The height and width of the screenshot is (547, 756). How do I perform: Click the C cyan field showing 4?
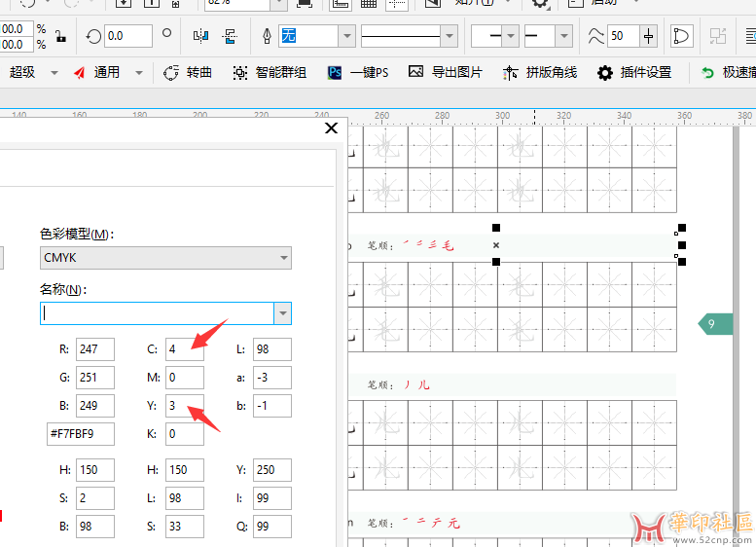185,349
